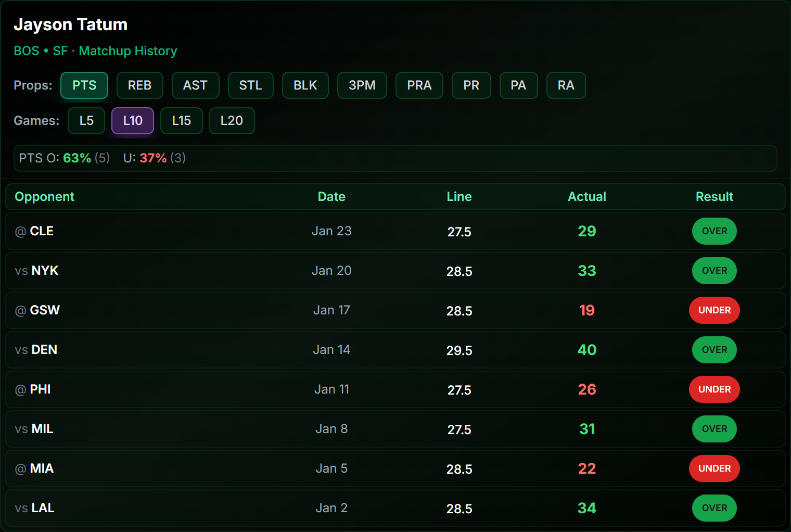This screenshot has width=791, height=532.
Task: Click actual value 29 for CLE
Action: click(586, 231)
